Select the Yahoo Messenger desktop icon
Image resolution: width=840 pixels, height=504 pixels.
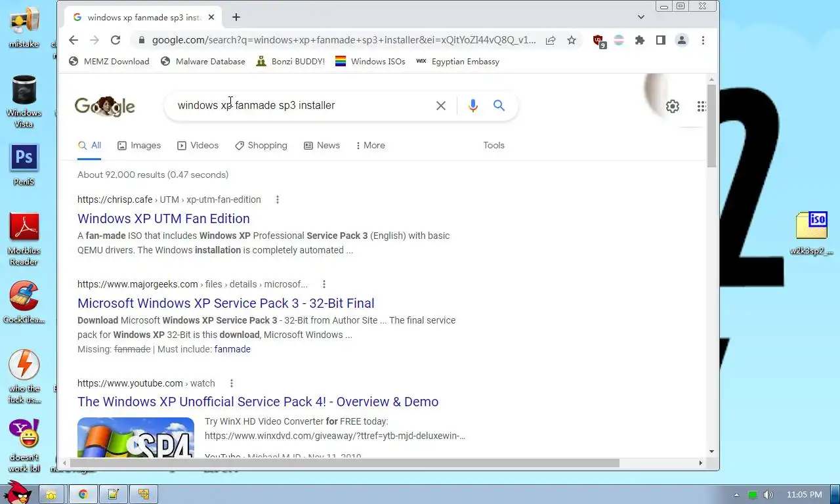point(24,446)
